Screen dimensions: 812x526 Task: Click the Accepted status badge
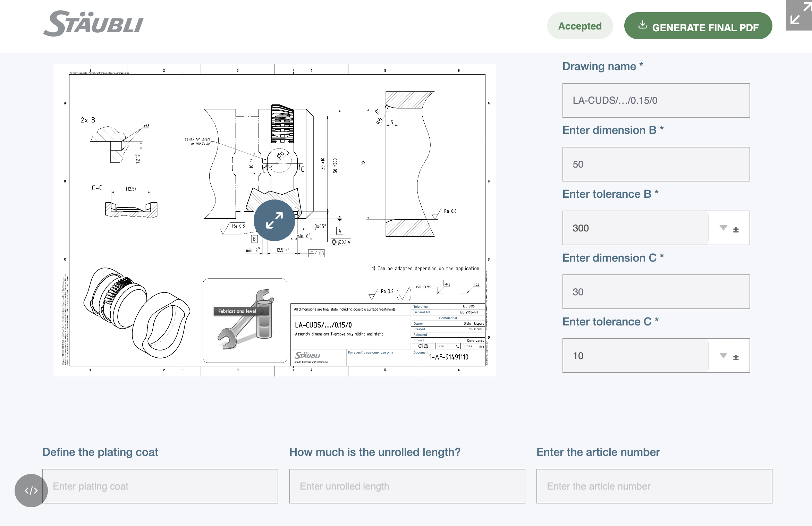click(x=580, y=26)
